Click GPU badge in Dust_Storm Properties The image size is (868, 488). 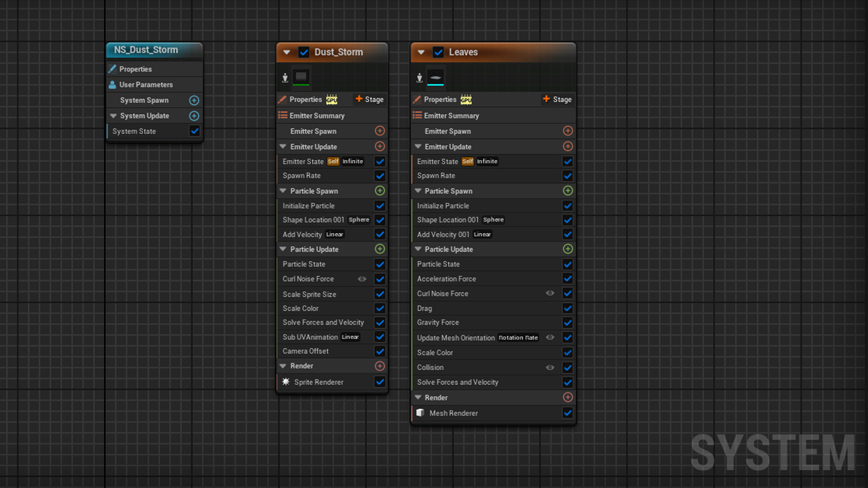click(331, 100)
